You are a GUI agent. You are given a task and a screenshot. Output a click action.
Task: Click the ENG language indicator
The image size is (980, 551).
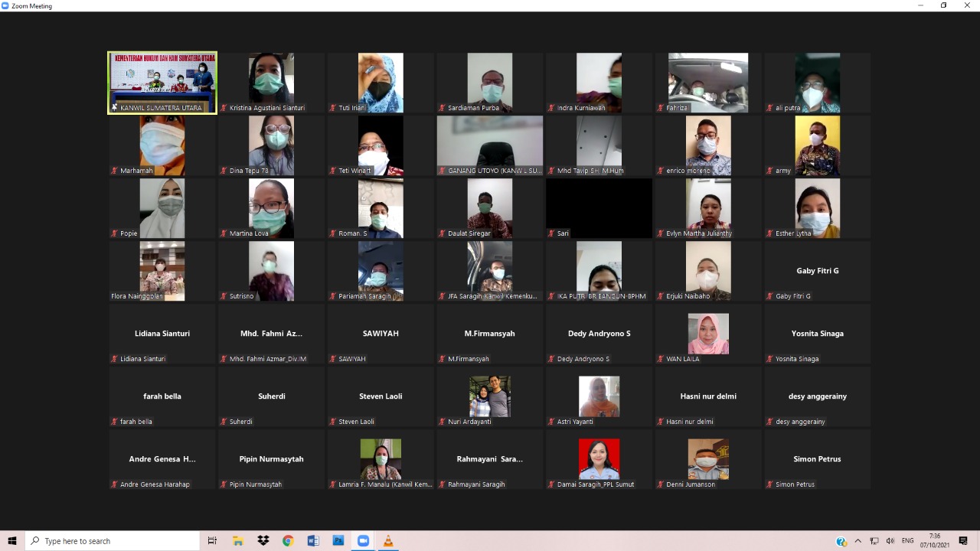coord(908,541)
